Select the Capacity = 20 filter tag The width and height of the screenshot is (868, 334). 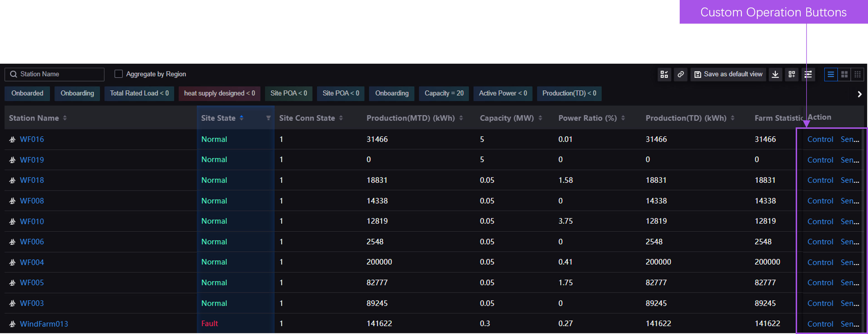[x=444, y=93]
